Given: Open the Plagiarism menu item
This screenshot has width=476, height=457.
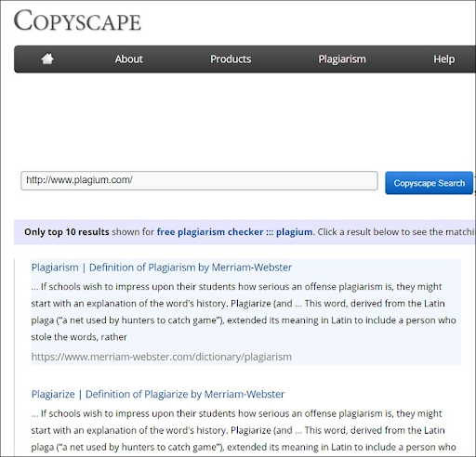Looking at the screenshot, I should click(342, 59).
